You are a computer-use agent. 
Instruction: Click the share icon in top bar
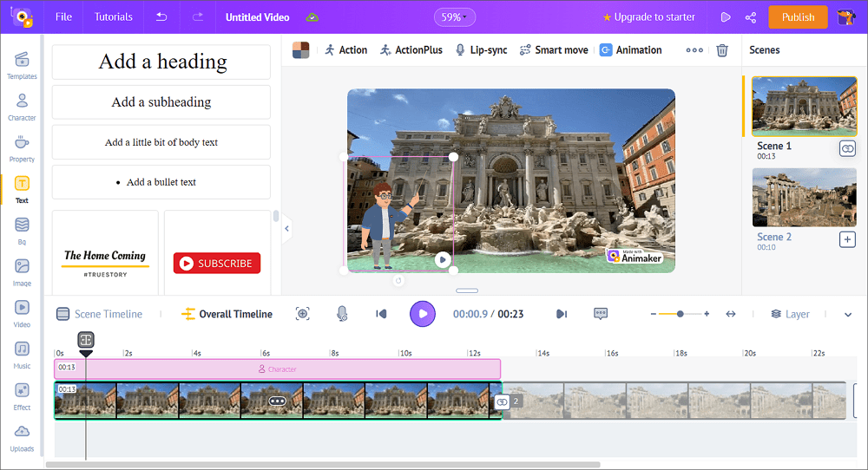751,17
